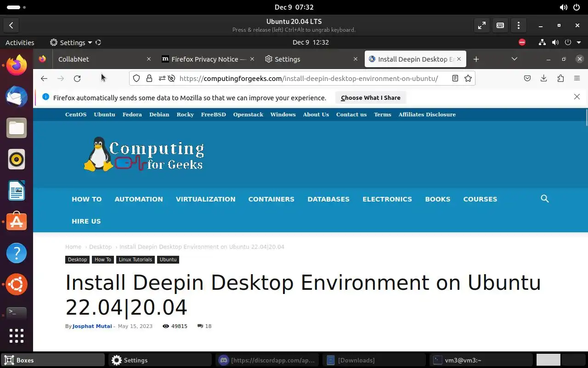Screen dimensions: 588x368
Task: Switch to the Settings browser tab
Action: [x=311, y=59]
